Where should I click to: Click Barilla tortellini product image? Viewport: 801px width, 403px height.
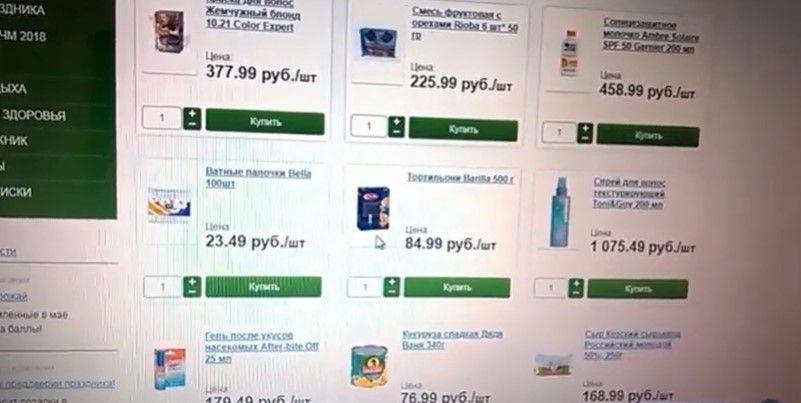point(373,208)
